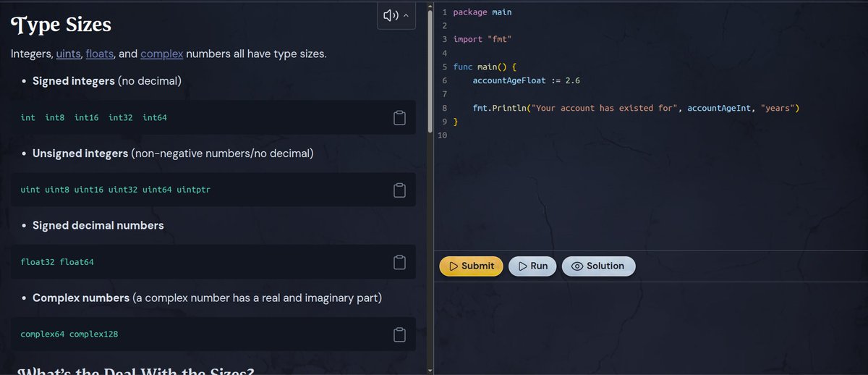Click the Type Sizes heading
868x375 pixels.
[61, 25]
